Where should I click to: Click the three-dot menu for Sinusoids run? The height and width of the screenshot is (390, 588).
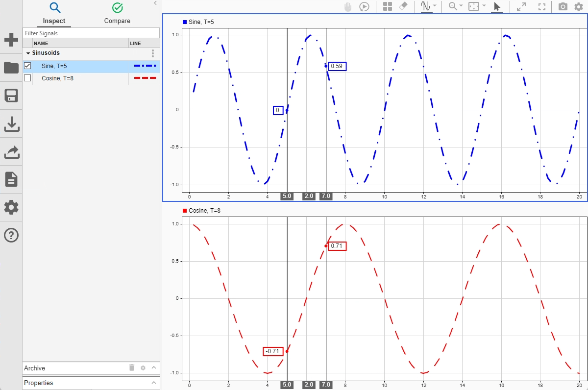[153, 53]
